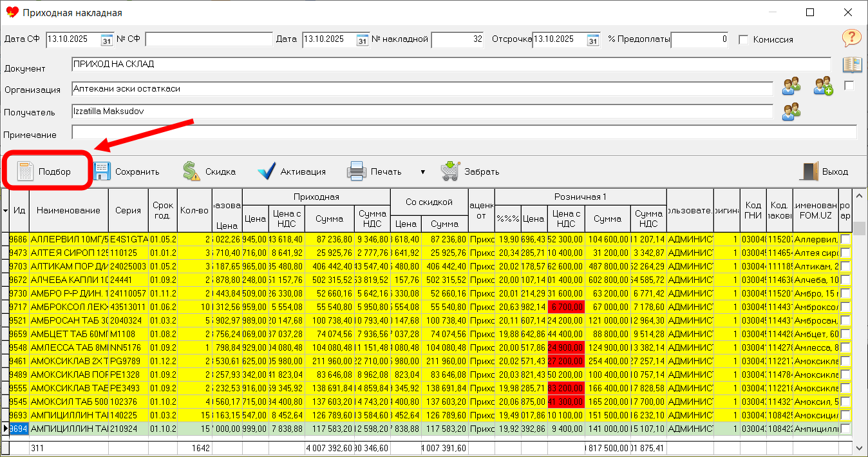This screenshot has width=868, height=457.
Task: Open the Дата СФ calendar picker
Action: point(107,40)
